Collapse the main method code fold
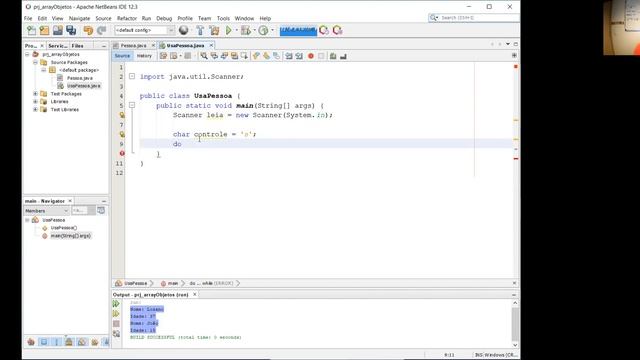Viewport: 640px width, 360px height. [x=132, y=105]
